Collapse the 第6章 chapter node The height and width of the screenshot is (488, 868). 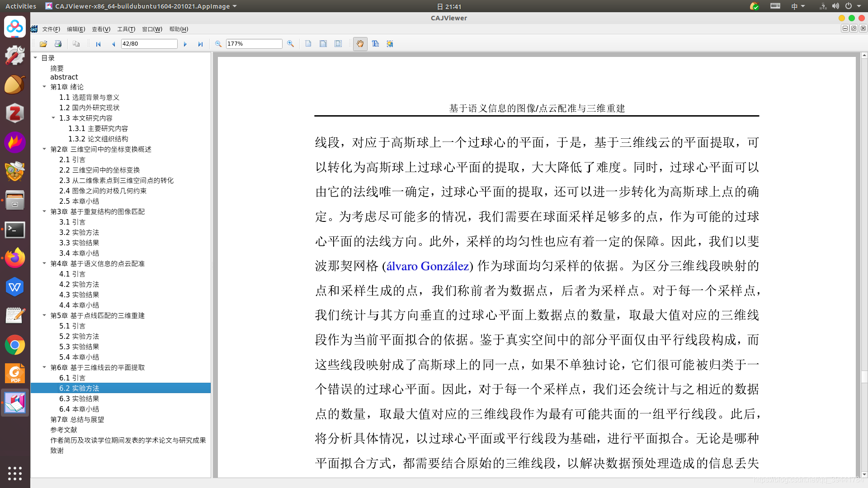point(44,367)
